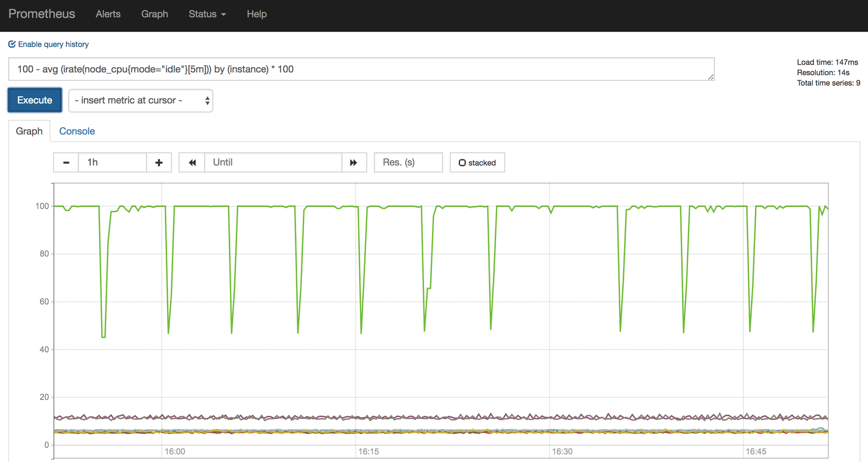This screenshot has height=462, width=868.
Task: Focus the Until date field
Action: [273, 162]
